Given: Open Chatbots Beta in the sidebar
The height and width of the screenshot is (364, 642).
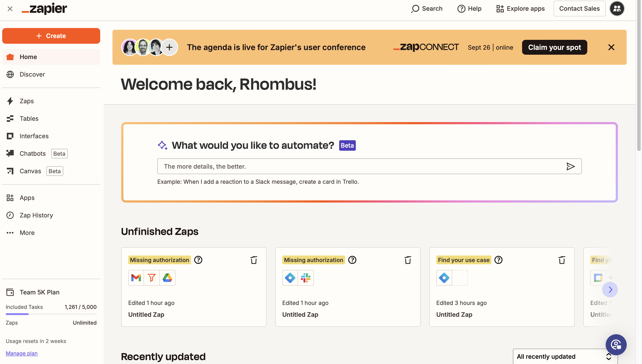Looking at the screenshot, I should coord(51,154).
